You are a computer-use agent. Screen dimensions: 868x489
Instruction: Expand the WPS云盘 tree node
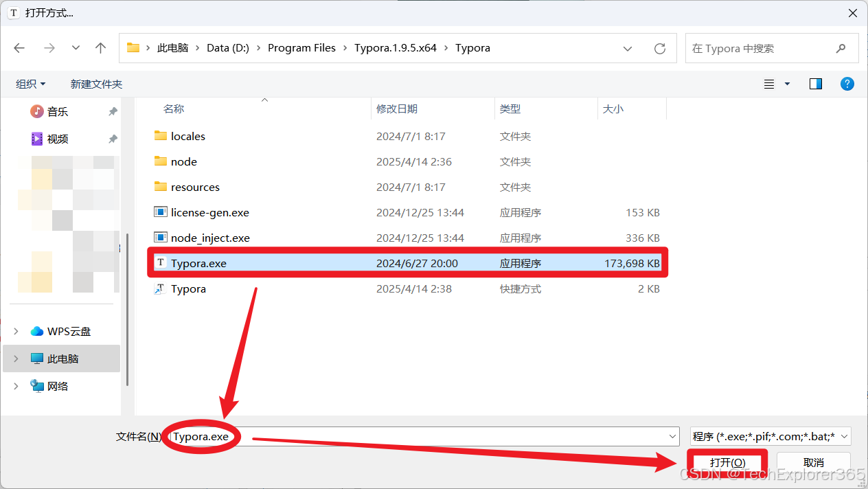[x=16, y=331]
